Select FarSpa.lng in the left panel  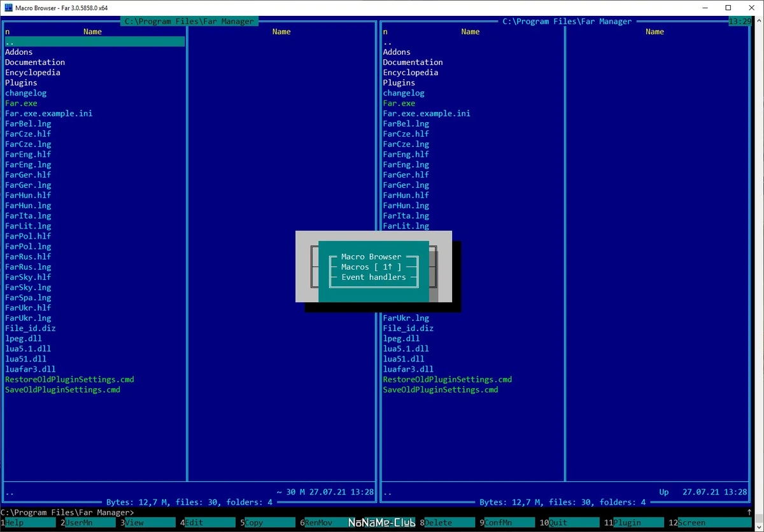(28, 298)
